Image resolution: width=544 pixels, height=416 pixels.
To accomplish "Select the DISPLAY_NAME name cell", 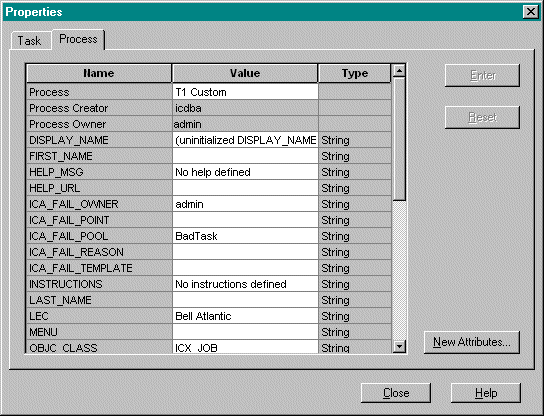I will tap(99, 140).
